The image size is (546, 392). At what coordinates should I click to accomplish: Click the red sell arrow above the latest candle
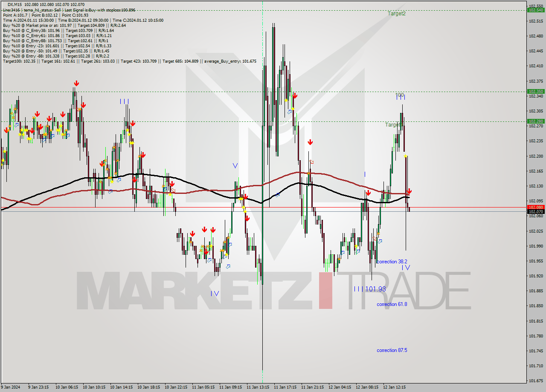[409, 191]
